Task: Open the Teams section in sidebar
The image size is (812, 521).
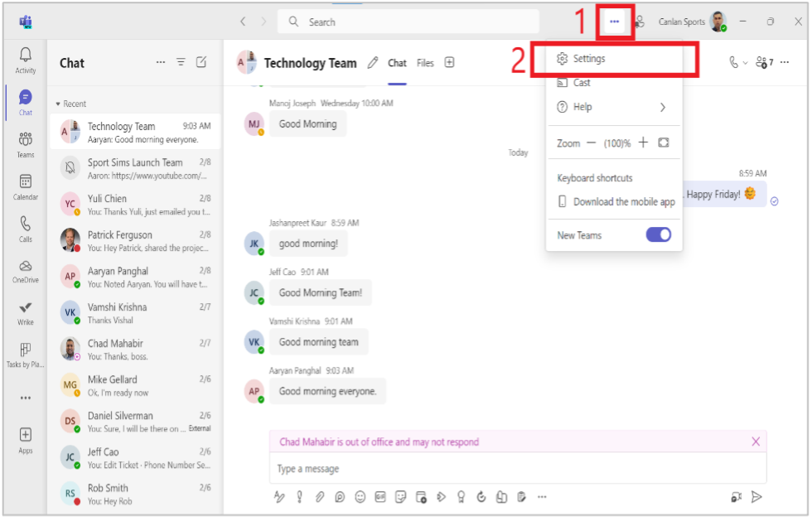Action: (x=26, y=144)
